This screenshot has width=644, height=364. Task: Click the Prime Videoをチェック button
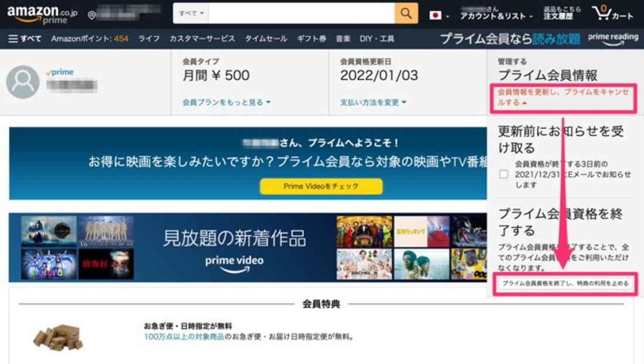[321, 186]
